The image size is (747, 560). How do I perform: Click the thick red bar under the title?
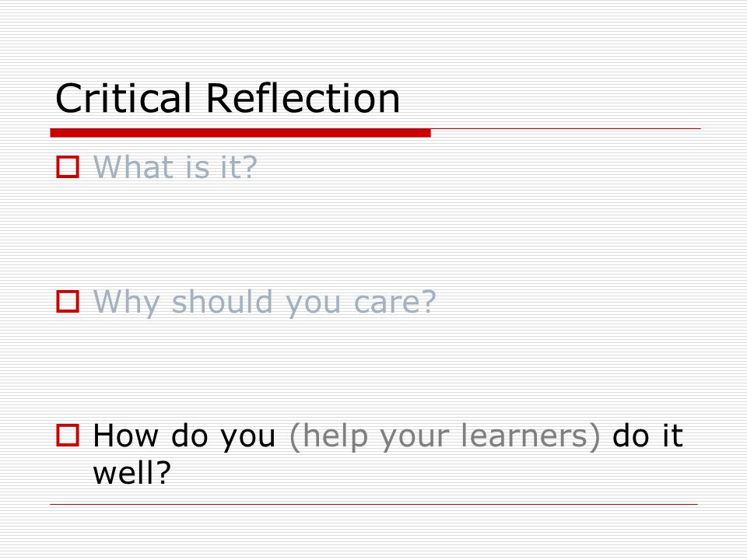pos(240,133)
